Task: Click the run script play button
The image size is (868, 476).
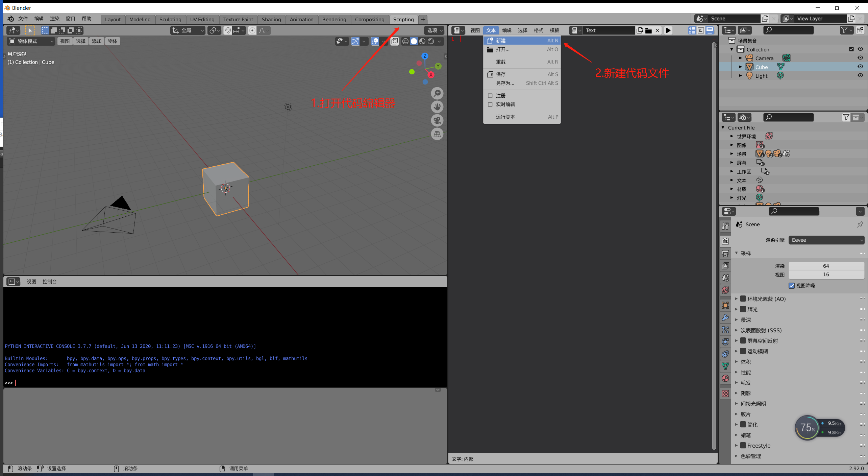Action: (x=668, y=30)
